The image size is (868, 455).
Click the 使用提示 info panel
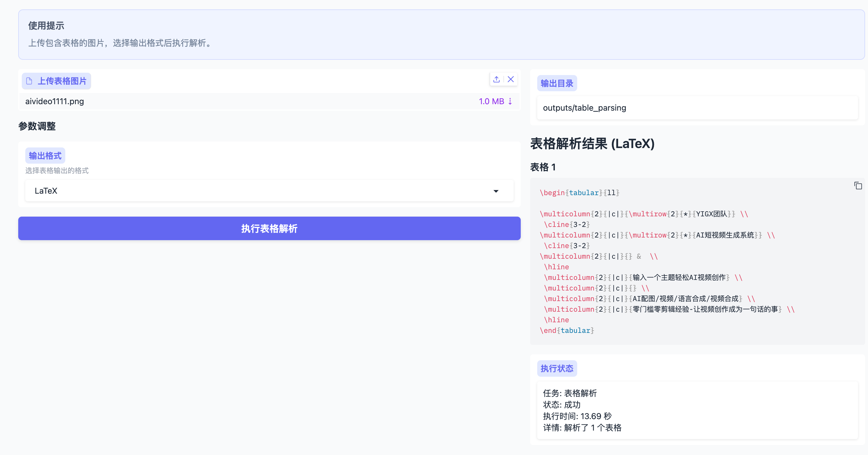pos(441,34)
